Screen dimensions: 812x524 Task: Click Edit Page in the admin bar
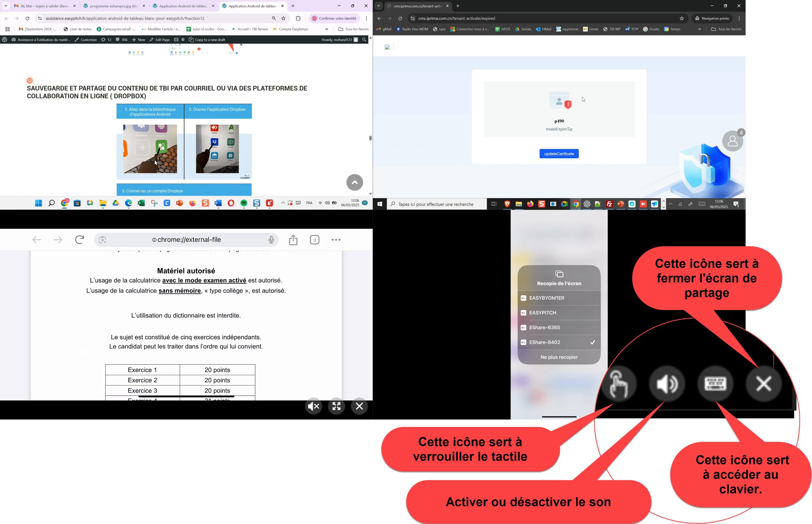pyautogui.click(x=160, y=40)
